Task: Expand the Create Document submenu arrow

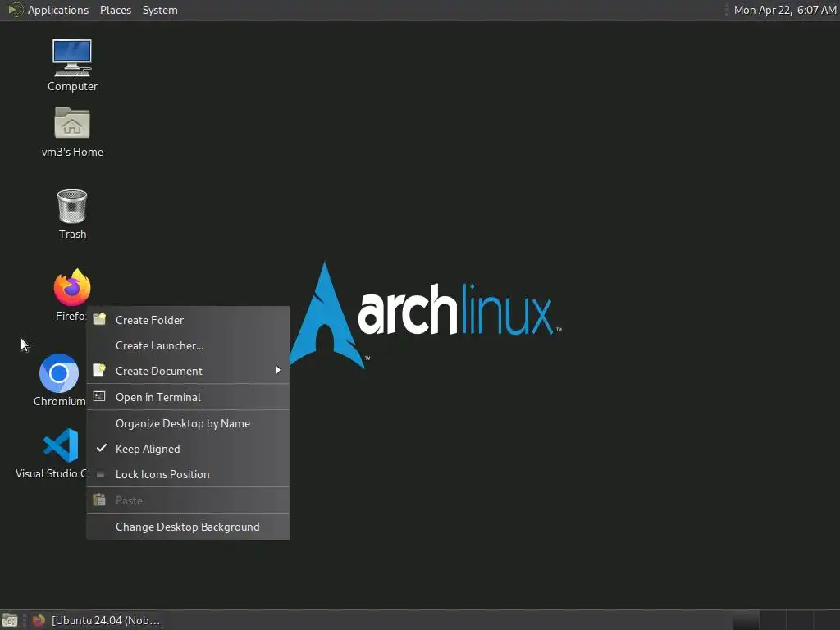Action: click(278, 370)
